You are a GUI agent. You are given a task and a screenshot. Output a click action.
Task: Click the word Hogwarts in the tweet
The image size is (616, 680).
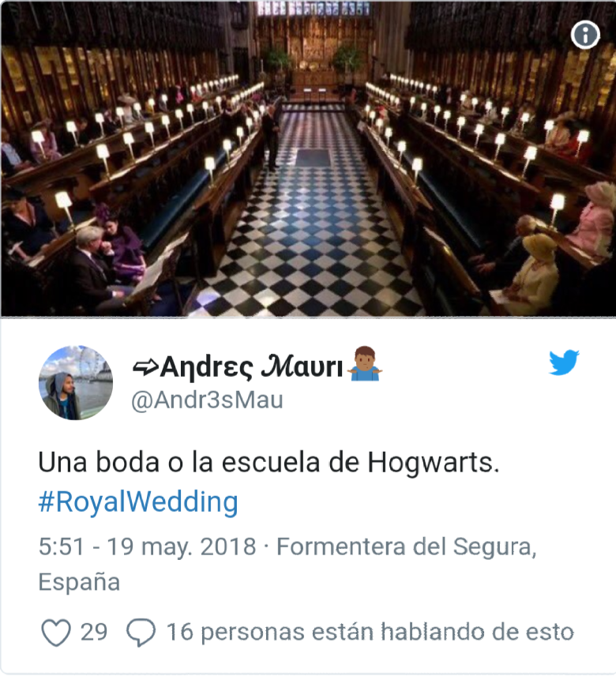click(434, 462)
